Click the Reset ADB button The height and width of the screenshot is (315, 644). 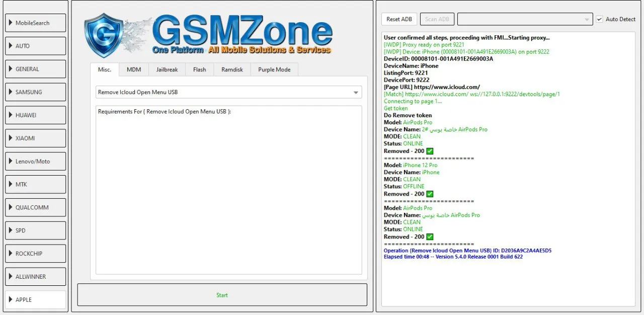tap(399, 19)
